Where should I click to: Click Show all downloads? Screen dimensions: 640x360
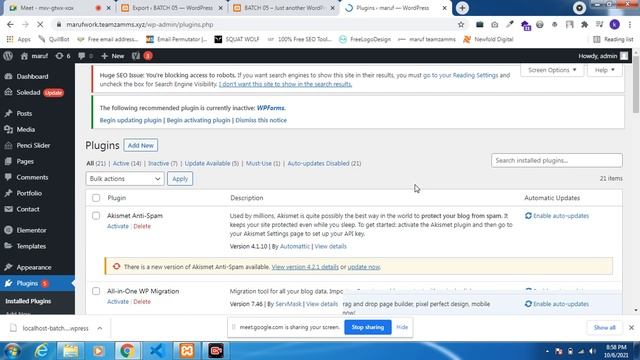point(604,327)
